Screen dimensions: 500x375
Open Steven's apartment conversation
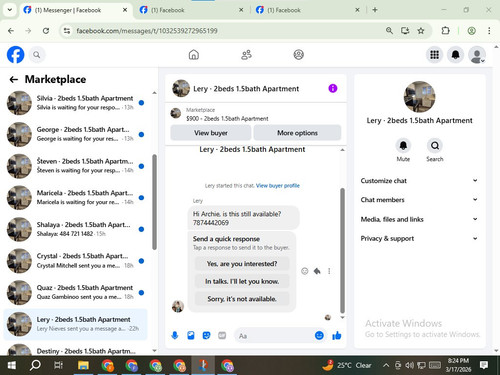75,166
